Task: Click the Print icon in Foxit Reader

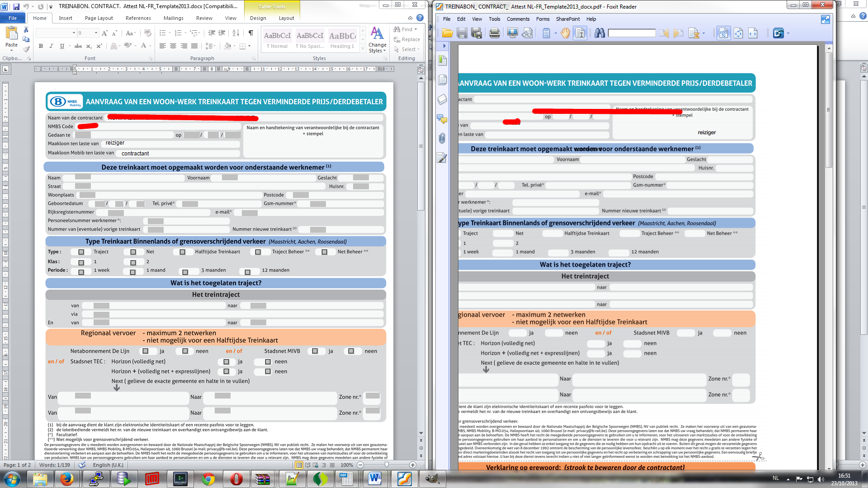Action: point(495,33)
